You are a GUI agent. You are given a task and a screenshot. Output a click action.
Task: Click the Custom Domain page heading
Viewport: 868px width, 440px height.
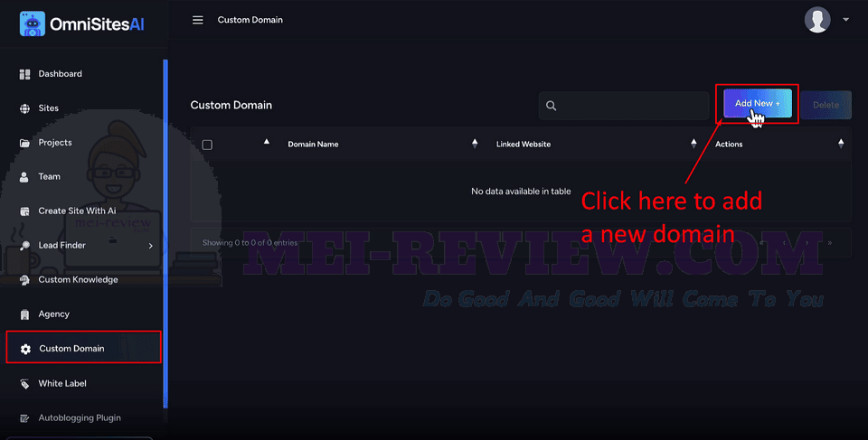click(x=231, y=105)
